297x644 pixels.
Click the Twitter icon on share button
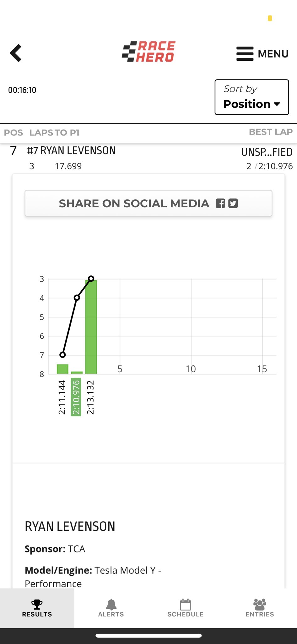(x=233, y=203)
